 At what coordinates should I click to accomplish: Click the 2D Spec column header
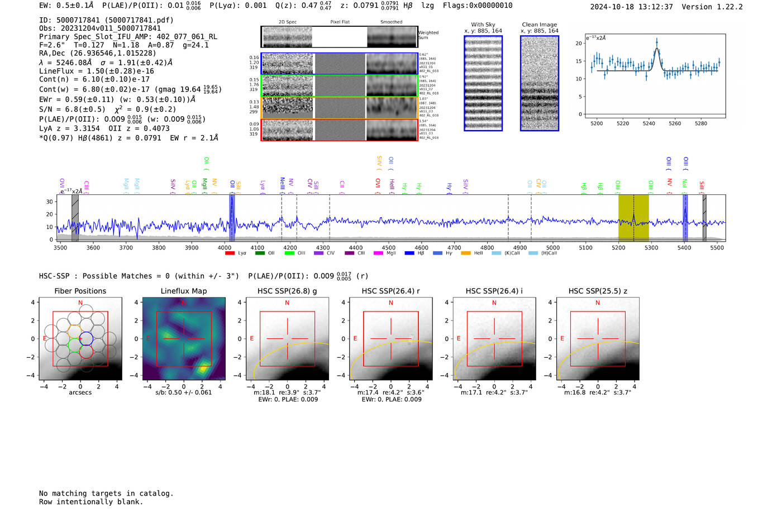coord(288,22)
